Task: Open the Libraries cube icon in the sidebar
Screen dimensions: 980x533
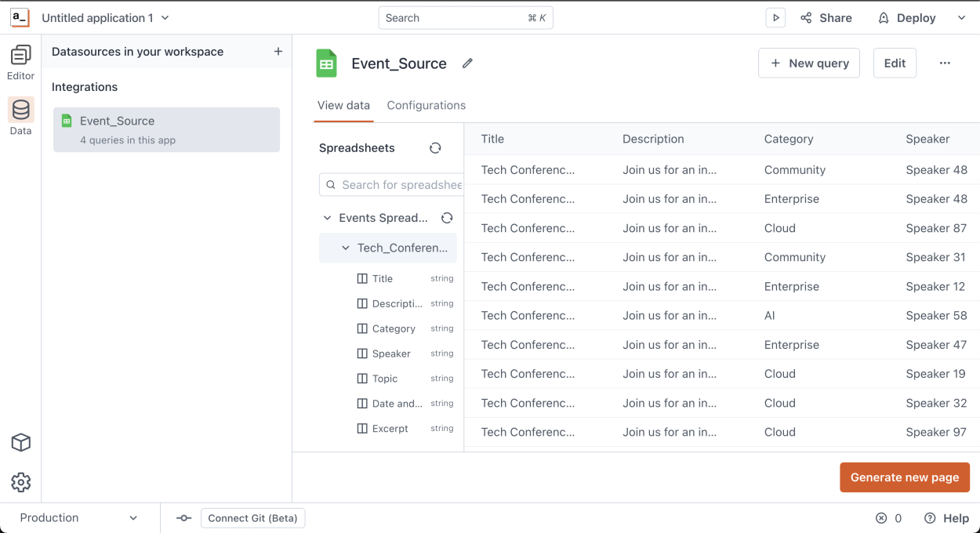Action: [20, 443]
